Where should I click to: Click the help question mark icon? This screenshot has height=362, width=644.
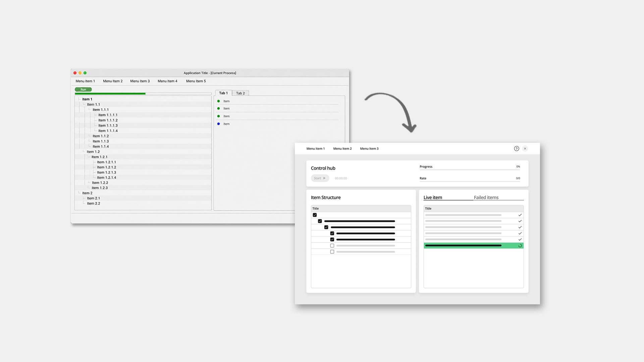click(517, 148)
